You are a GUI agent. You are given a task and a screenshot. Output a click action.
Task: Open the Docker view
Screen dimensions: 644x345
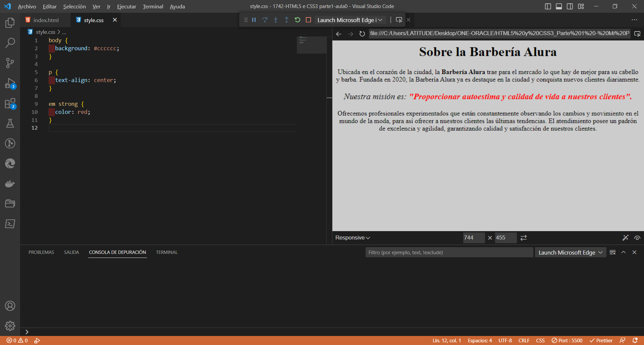[x=10, y=184]
